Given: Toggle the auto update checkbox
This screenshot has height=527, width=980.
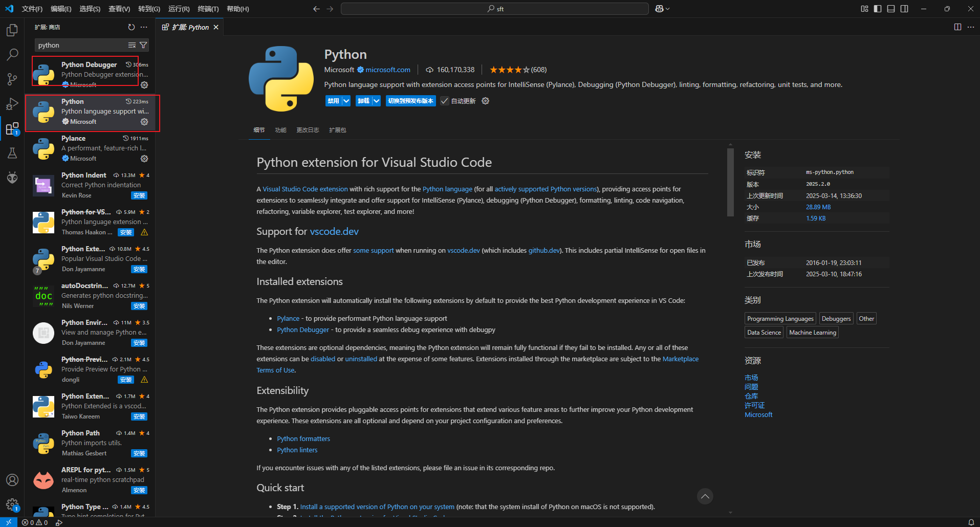Looking at the screenshot, I should point(444,101).
